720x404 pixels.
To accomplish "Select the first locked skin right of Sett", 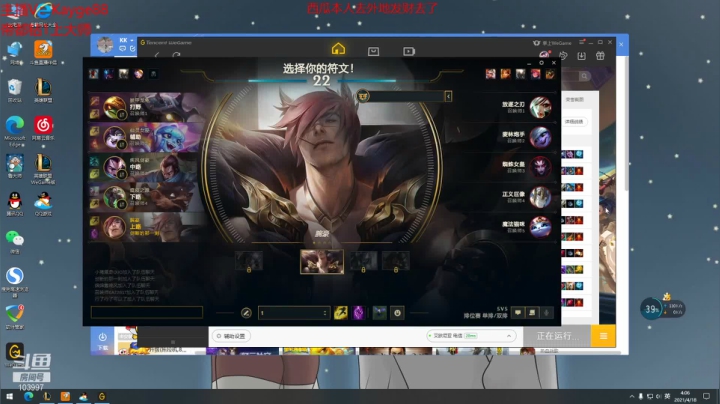I will [363, 262].
